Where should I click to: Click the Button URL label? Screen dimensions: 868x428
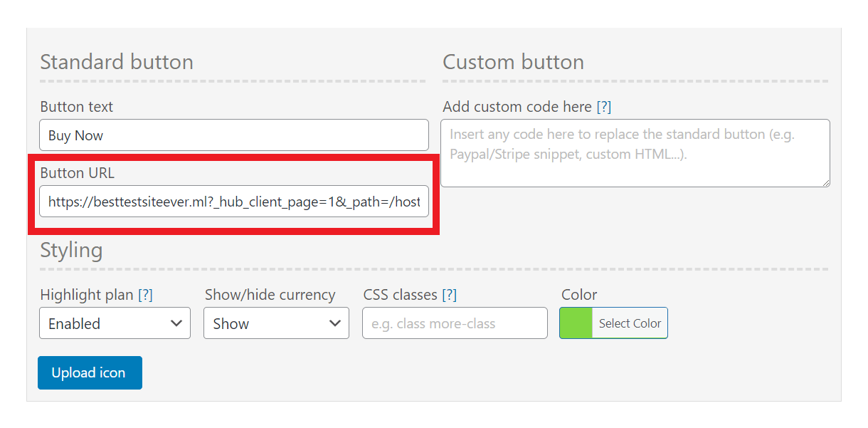tap(77, 173)
